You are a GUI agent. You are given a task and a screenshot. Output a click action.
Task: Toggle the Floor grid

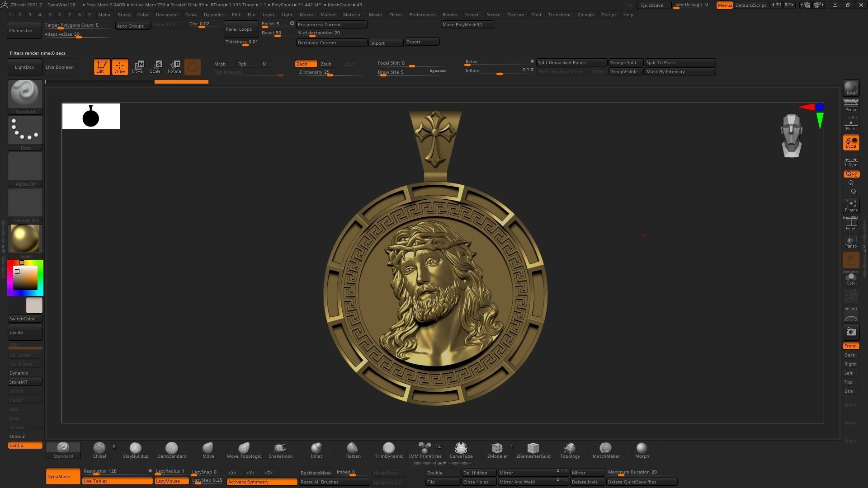(851, 124)
